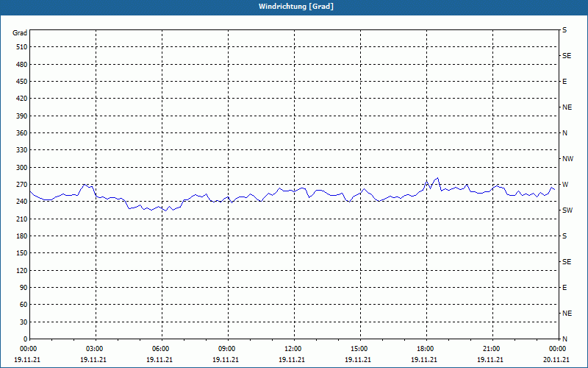Click the 19.11.21 date under 12:00
This screenshot has width=588, height=368.
coord(292,360)
